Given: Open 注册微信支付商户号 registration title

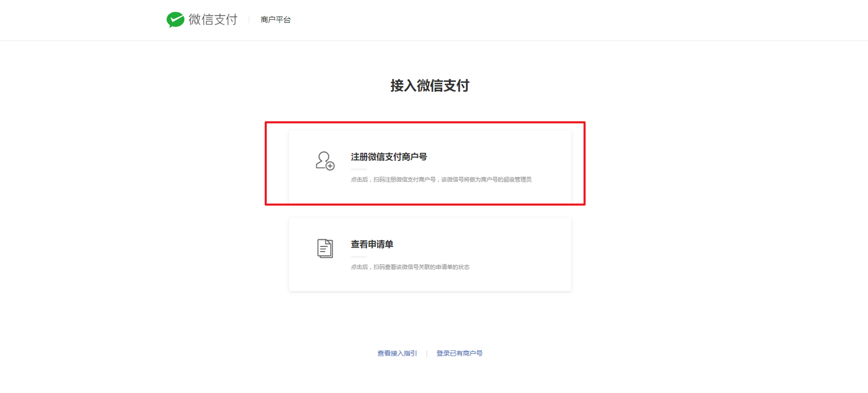Looking at the screenshot, I should 389,157.
